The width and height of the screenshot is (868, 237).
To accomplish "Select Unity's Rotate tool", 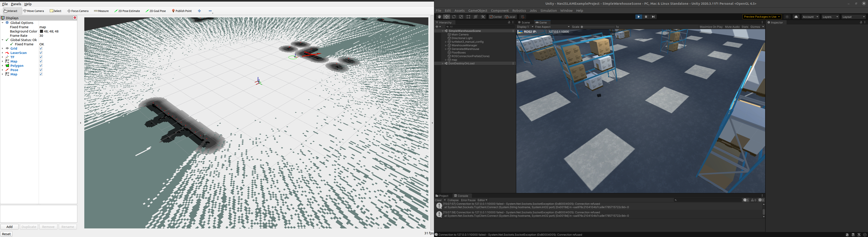I will pos(454,16).
